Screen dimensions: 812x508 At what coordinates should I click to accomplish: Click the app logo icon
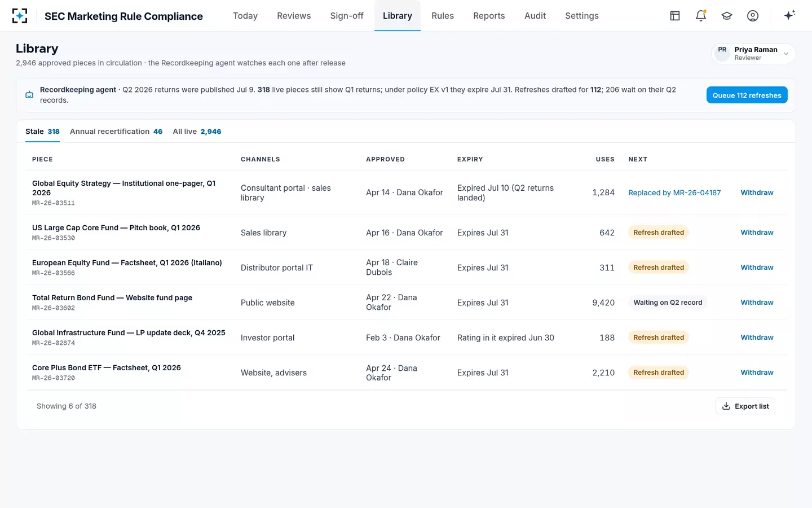tap(20, 16)
